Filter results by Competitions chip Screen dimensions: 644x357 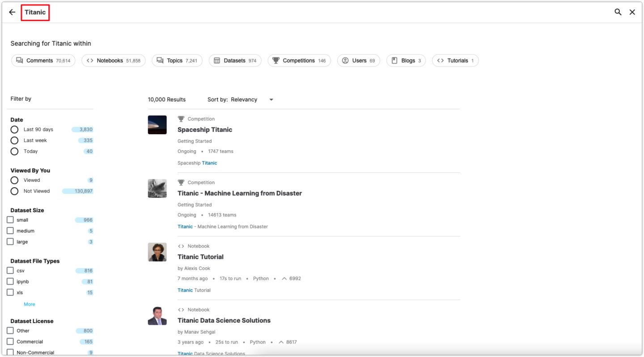[299, 60]
